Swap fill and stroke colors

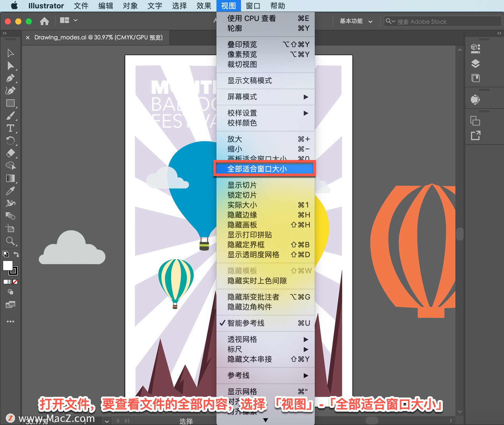[x=16, y=254]
